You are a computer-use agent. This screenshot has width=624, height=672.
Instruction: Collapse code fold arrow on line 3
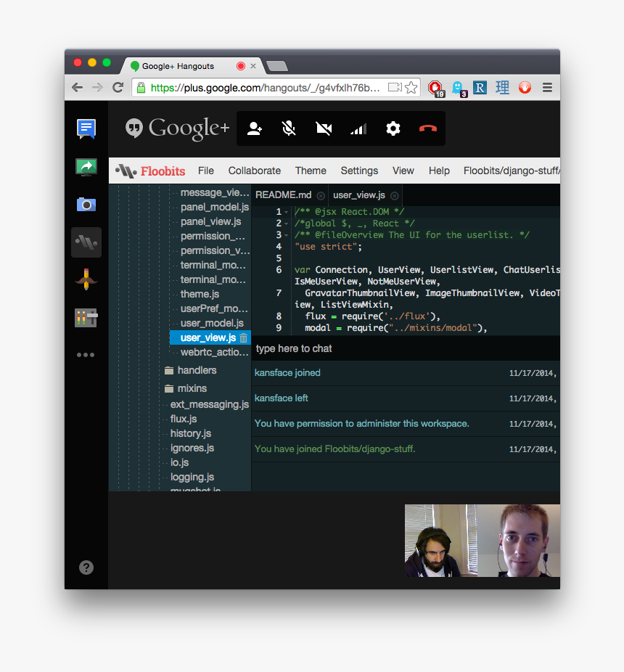pyautogui.click(x=287, y=235)
